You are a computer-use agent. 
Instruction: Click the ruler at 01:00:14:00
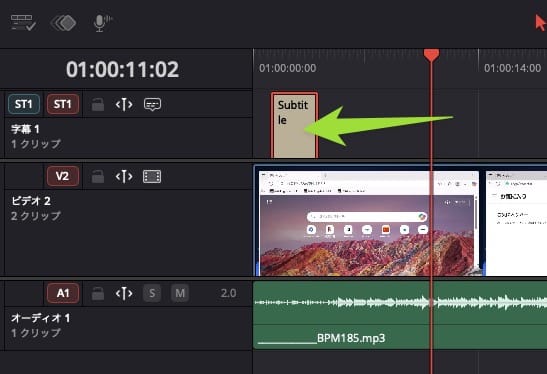tap(512, 68)
